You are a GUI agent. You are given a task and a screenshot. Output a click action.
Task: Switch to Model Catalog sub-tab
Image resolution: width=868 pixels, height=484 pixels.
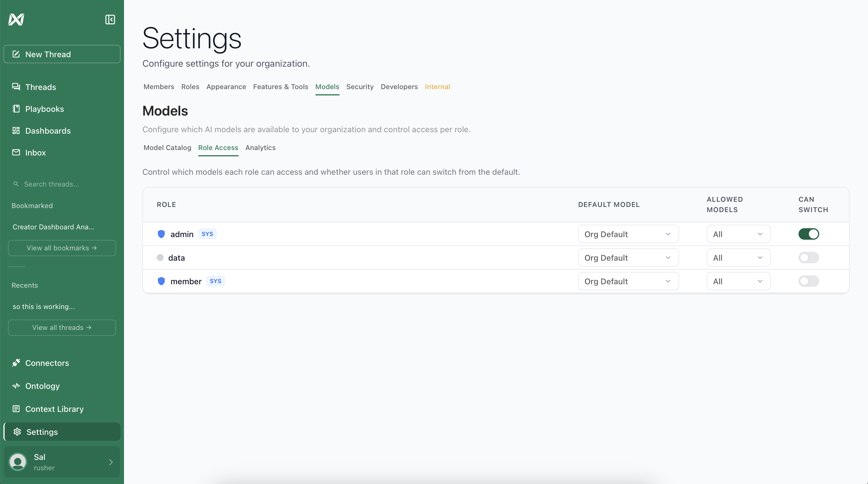(167, 148)
